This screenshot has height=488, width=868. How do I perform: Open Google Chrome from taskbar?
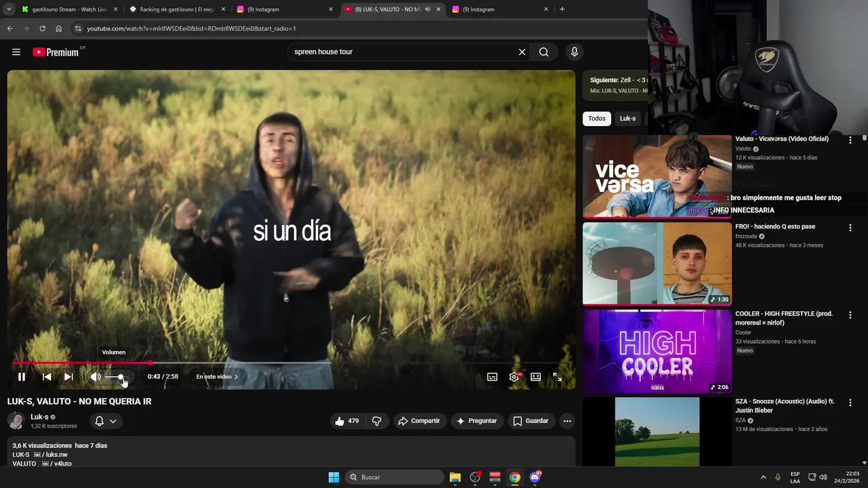click(x=515, y=477)
